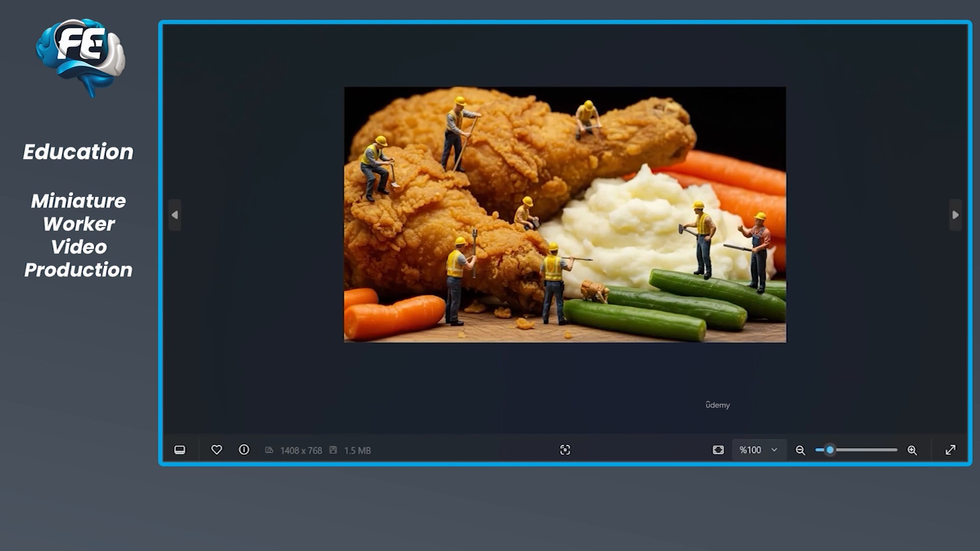Image resolution: width=980 pixels, height=551 pixels.
Task: Go to previous image with left arrow
Action: pos(175,215)
